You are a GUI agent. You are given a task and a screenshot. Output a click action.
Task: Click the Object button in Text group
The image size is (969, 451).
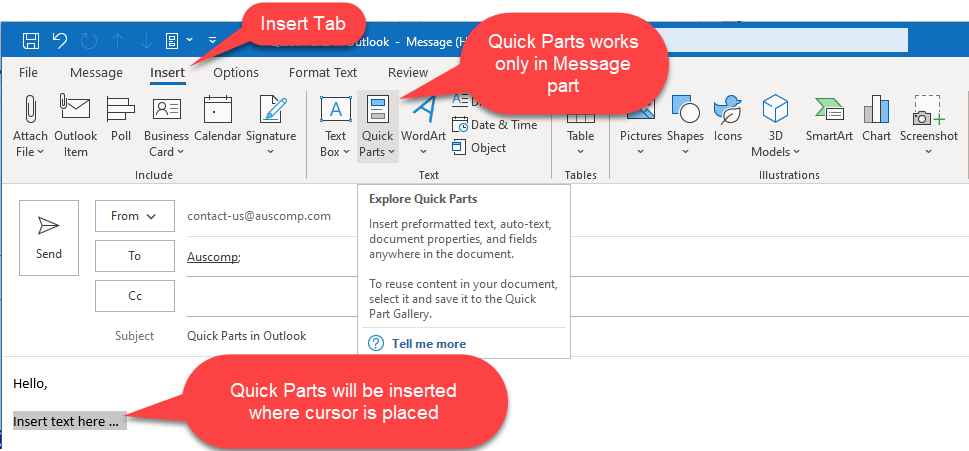click(x=479, y=148)
